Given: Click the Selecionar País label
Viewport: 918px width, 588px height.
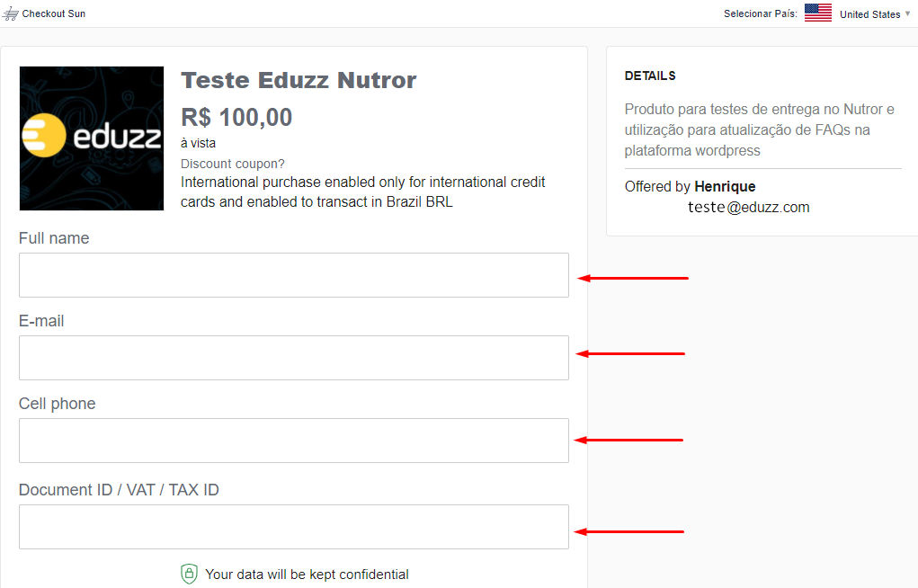Looking at the screenshot, I should (760, 13).
